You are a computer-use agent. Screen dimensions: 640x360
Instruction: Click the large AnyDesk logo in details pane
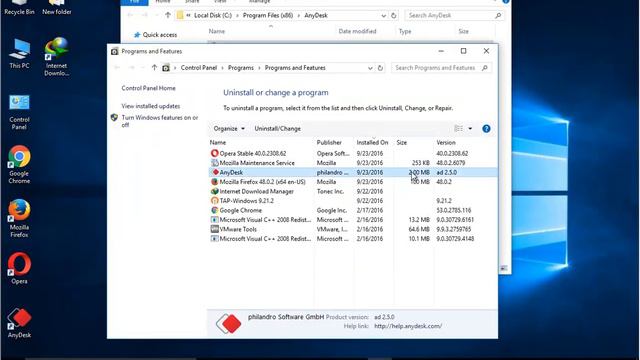[x=229, y=324]
